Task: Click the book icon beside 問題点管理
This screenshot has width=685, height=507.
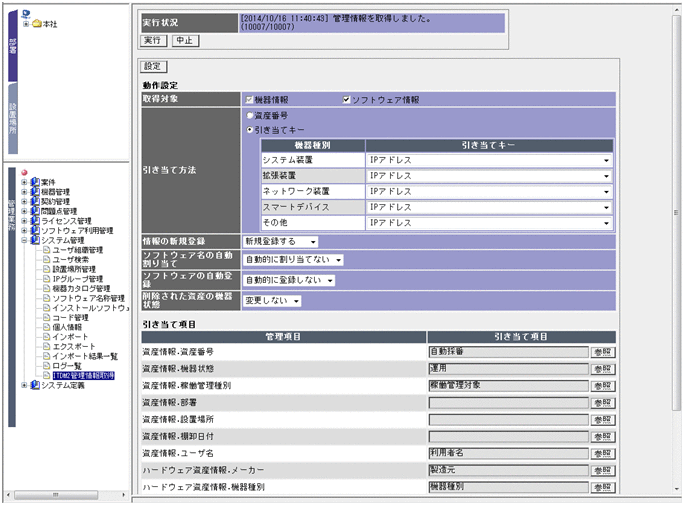Action: coord(35,210)
